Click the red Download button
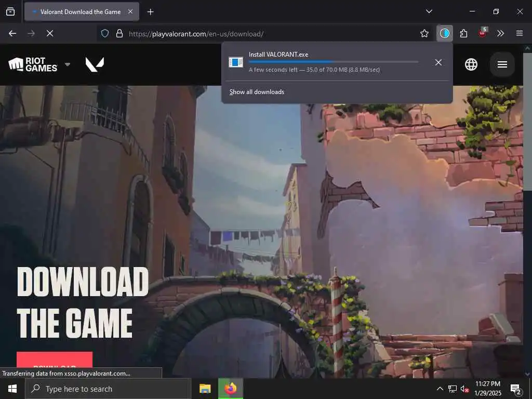 tap(55, 360)
